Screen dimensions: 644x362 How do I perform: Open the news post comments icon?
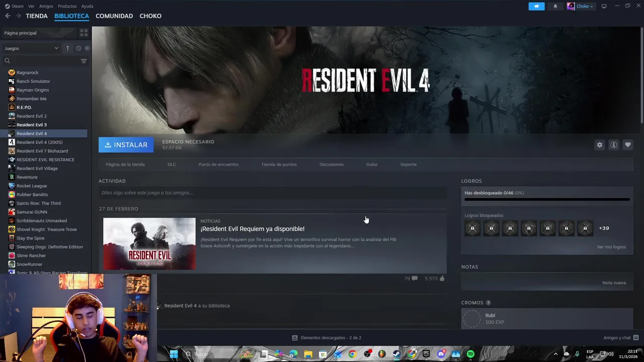pos(414,279)
